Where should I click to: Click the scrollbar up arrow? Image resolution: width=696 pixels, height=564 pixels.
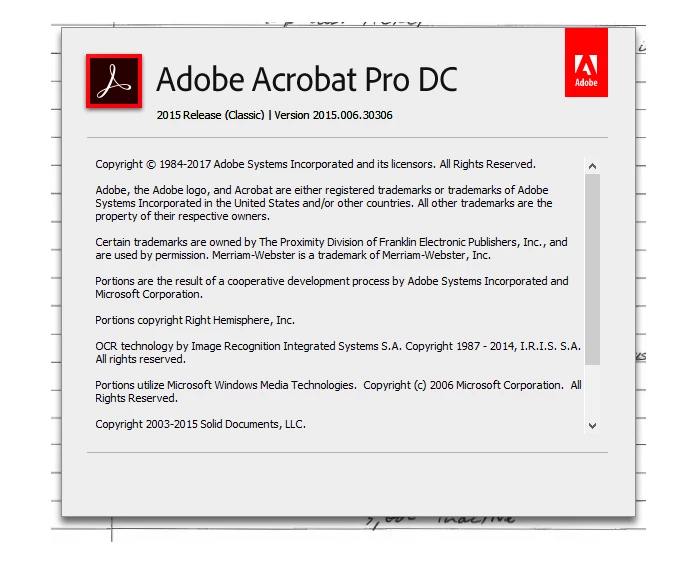click(592, 166)
